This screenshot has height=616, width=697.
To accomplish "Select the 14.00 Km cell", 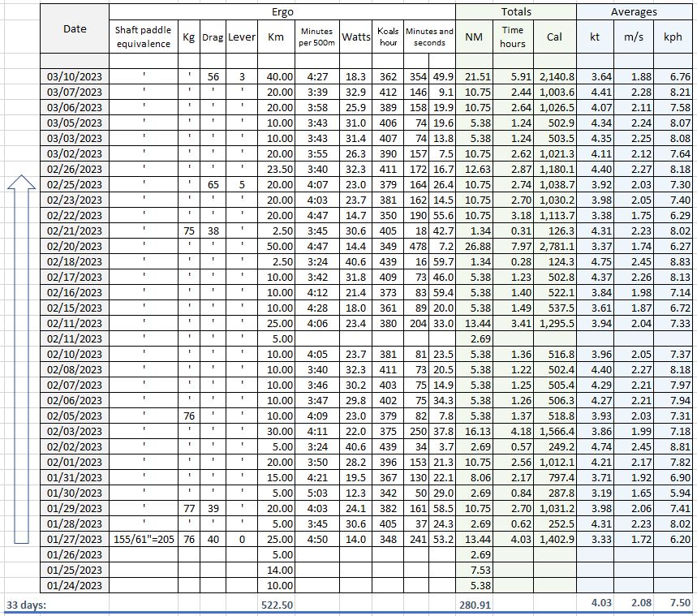I will (x=276, y=570).
